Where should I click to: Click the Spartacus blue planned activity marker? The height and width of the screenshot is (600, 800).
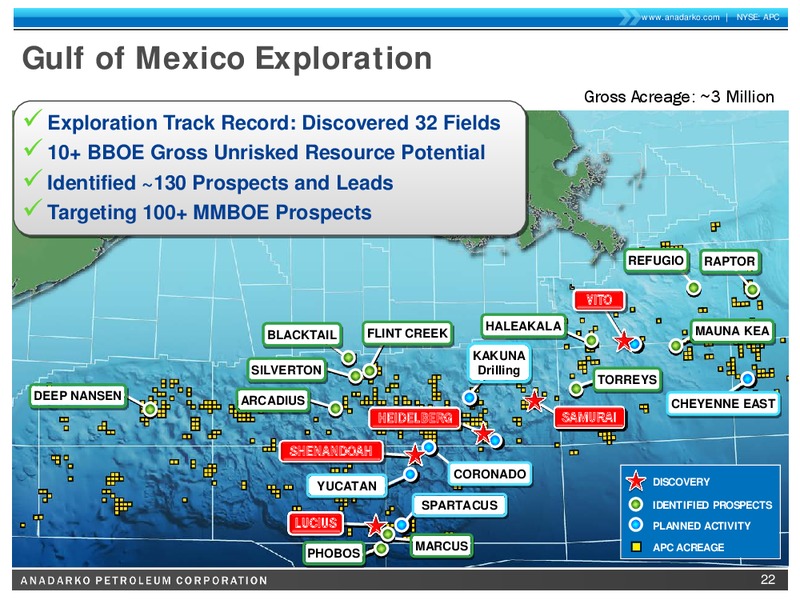[402, 524]
